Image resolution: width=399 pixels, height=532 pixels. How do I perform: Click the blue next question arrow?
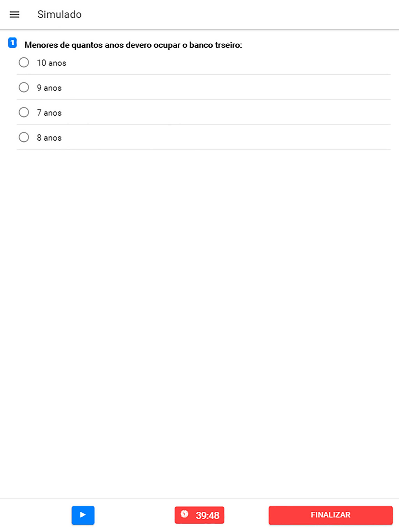pos(83,515)
